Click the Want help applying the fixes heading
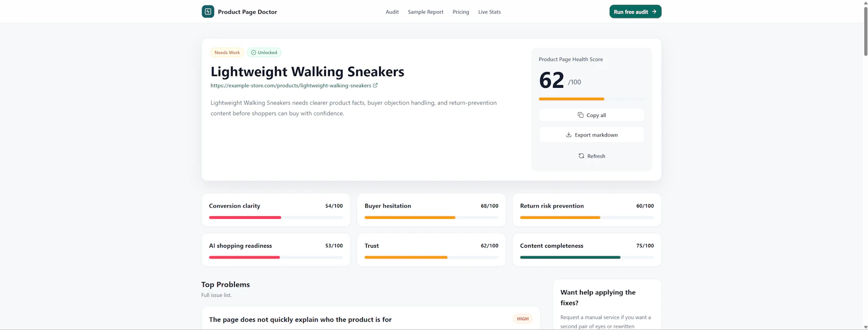Viewport: 868px width, 330px height. (598, 297)
